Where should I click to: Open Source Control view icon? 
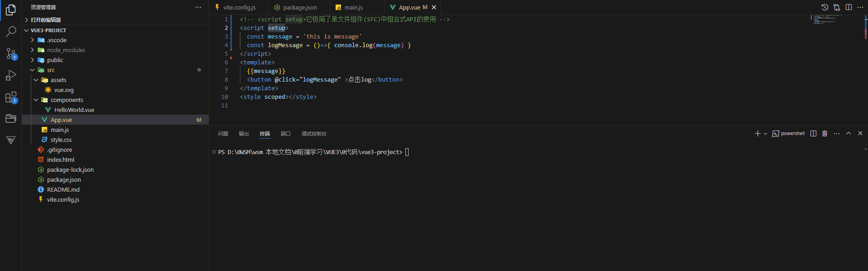(11, 53)
